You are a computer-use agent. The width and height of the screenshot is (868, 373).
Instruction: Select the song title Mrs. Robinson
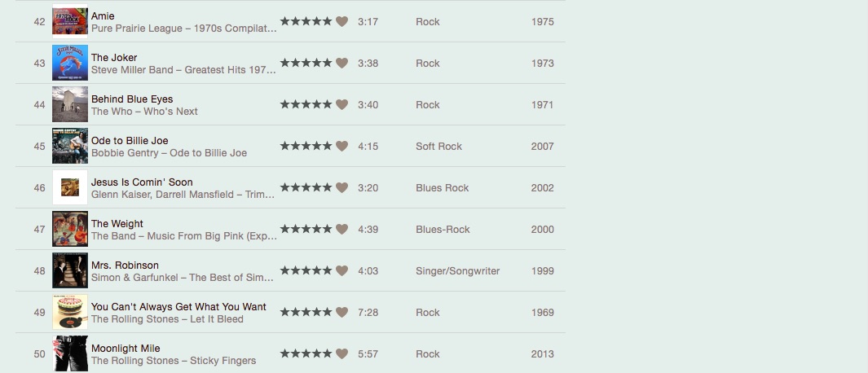[125, 265]
